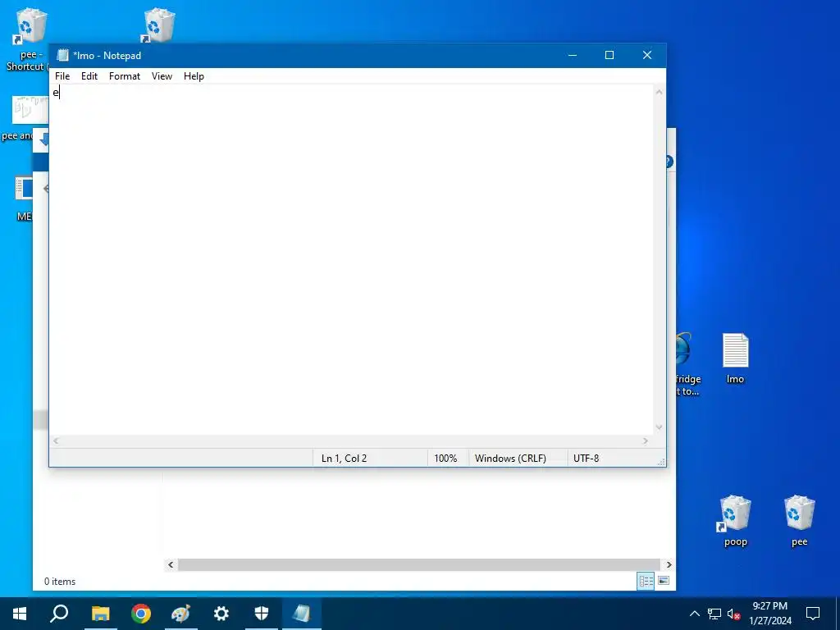
Task: Click the Notepad vertical scrollbar up arrow
Action: point(660,92)
